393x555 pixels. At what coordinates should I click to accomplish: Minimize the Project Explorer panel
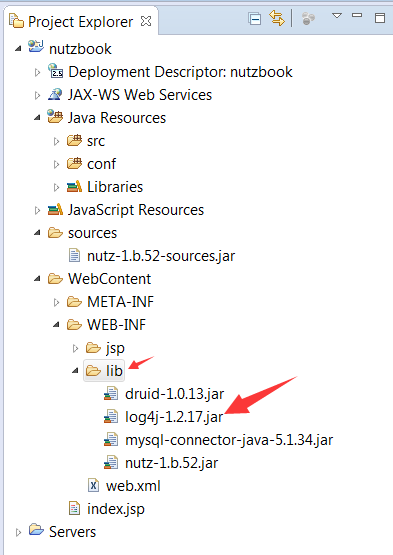pyautogui.click(x=357, y=15)
